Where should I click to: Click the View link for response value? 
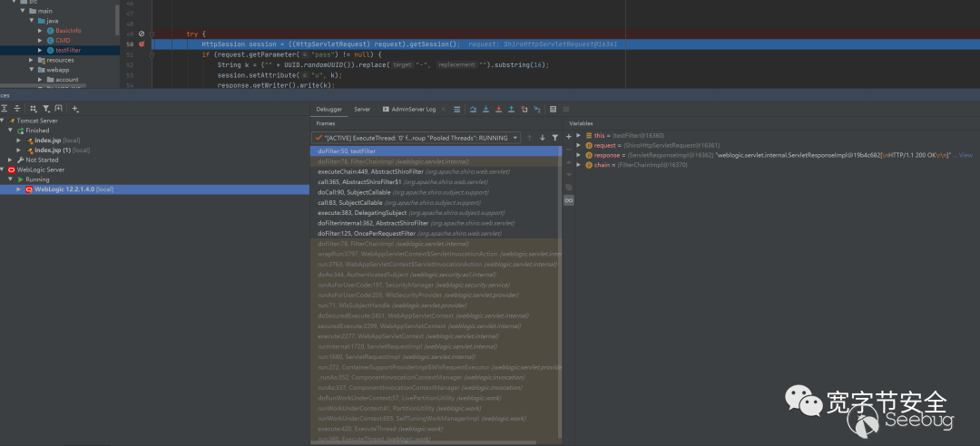click(x=965, y=155)
